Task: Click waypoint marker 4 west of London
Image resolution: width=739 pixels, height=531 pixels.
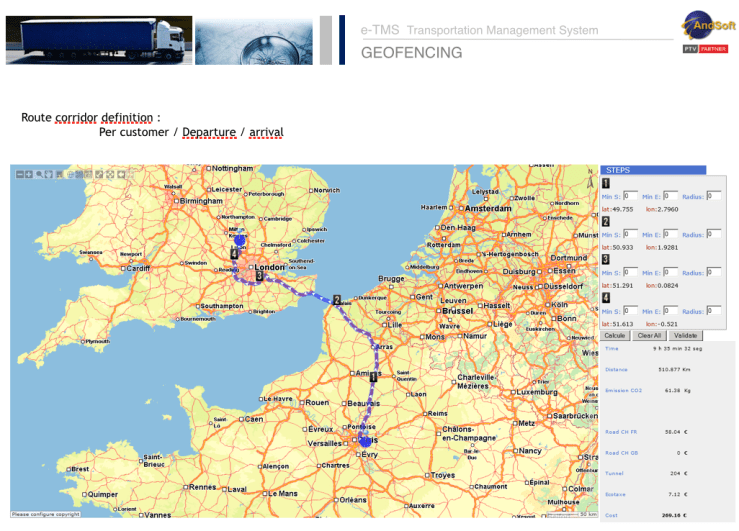Action: [x=234, y=255]
